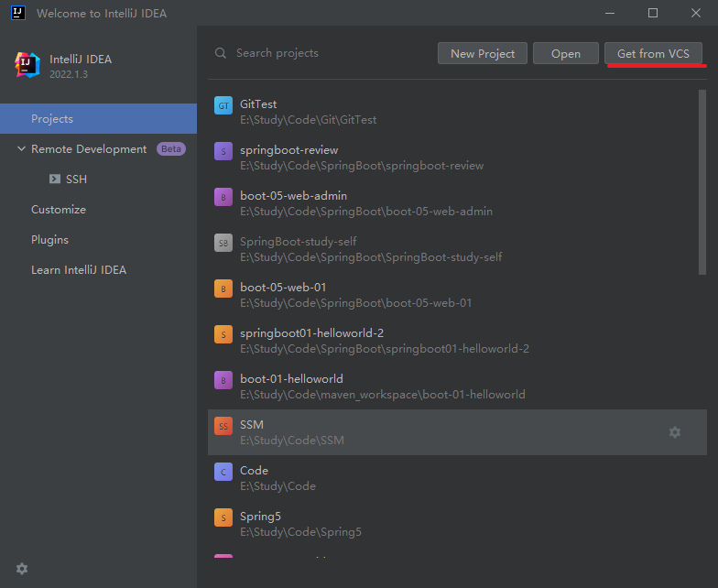Viewport: 718px width, 588px height.
Task: Click version text 2022.1.3
Action: [68, 74]
